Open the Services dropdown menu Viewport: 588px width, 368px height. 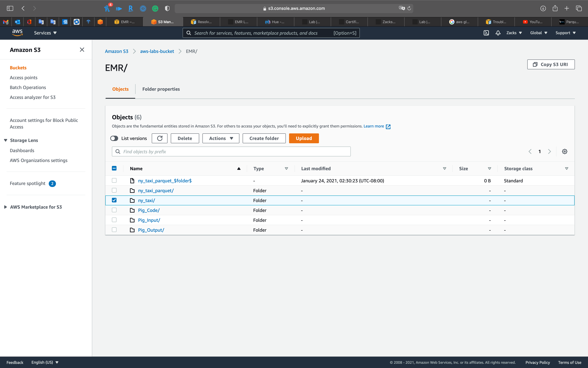[x=45, y=33]
